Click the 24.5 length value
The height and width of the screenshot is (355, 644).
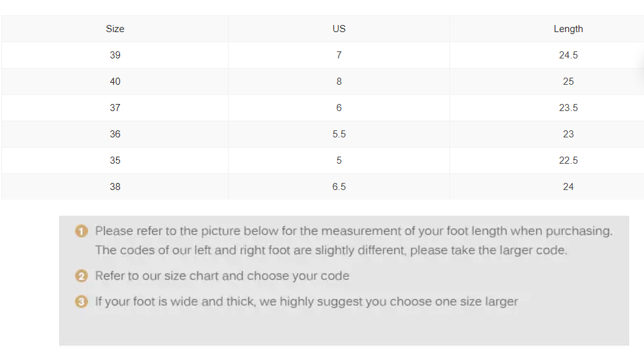coord(568,55)
